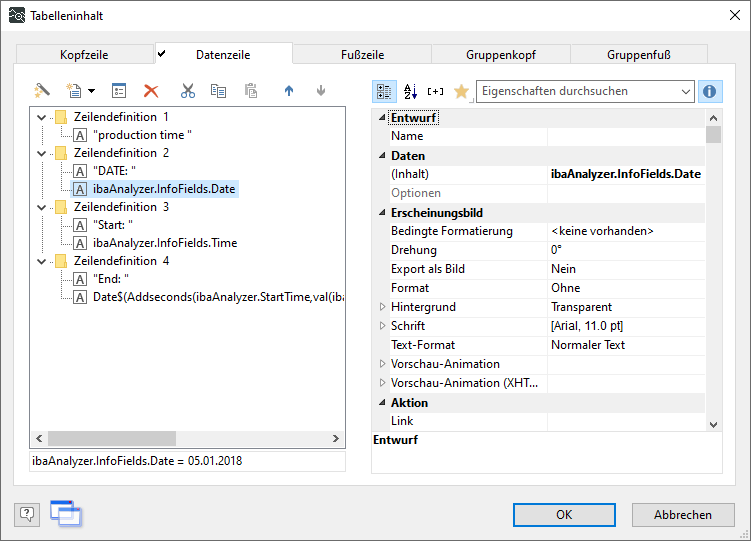The image size is (751, 541).
Task: Click the Abbrechen button
Action: pos(683,515)
